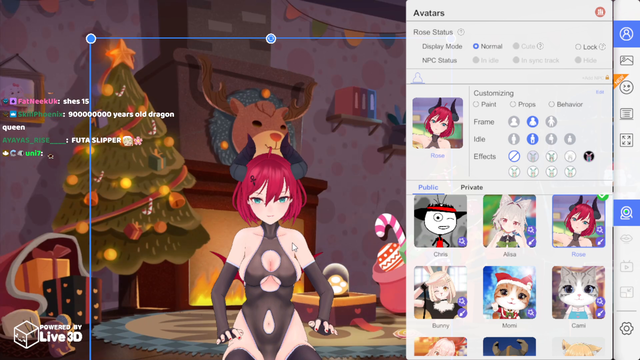
Task: Set NPC Status to In idle
Action: [x=476, y=60]
